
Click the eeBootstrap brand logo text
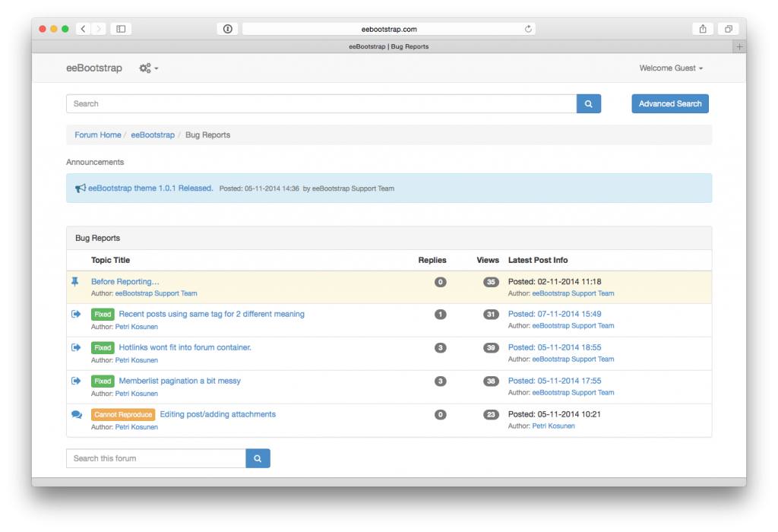tap(94, 68)
